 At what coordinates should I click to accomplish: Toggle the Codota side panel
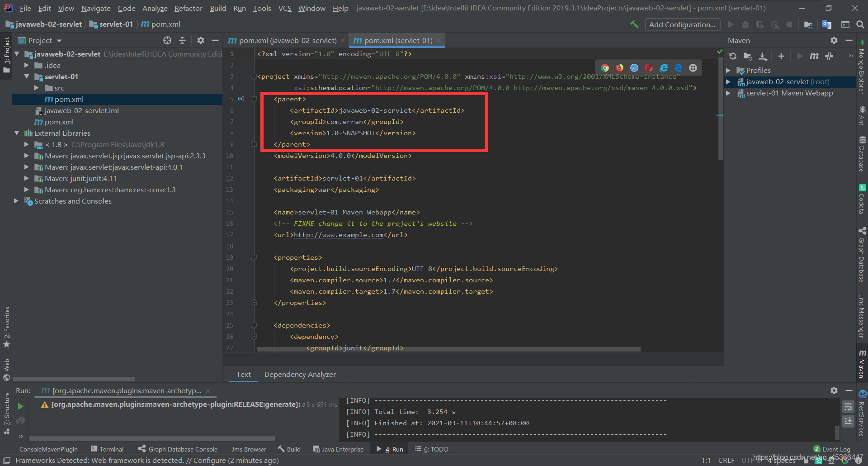[862, 198]
